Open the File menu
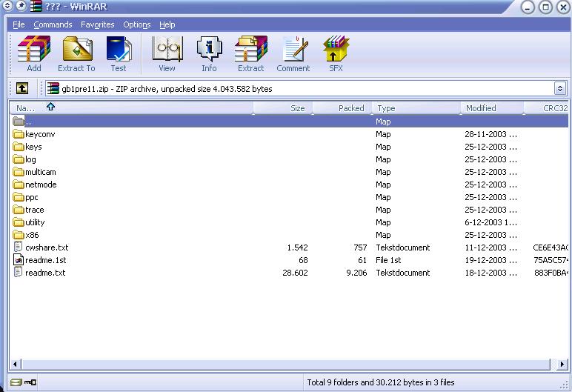Viewport: 572px width, 392px height. pos(19,24)
